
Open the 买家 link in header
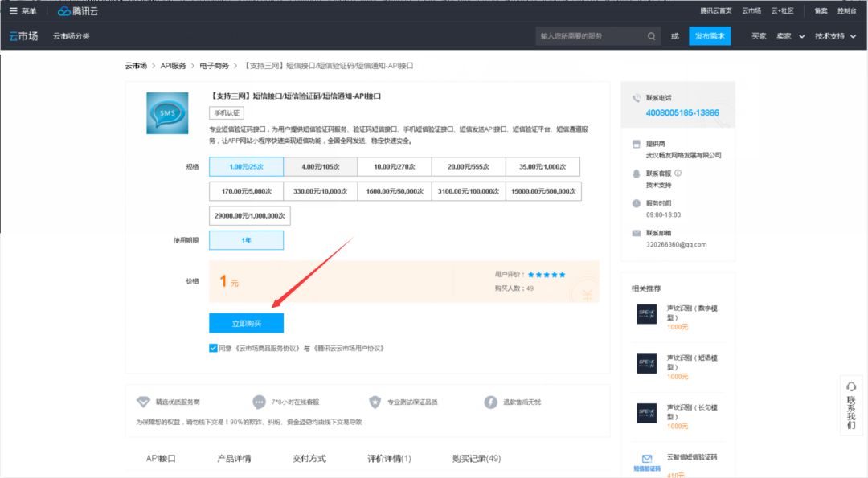tap(759, 36)
